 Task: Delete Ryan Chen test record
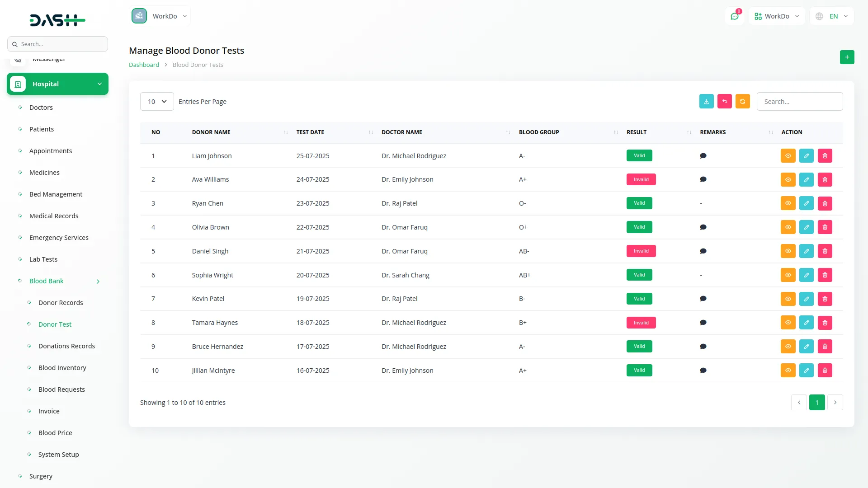pyautogui.click(x=825, y=203)
